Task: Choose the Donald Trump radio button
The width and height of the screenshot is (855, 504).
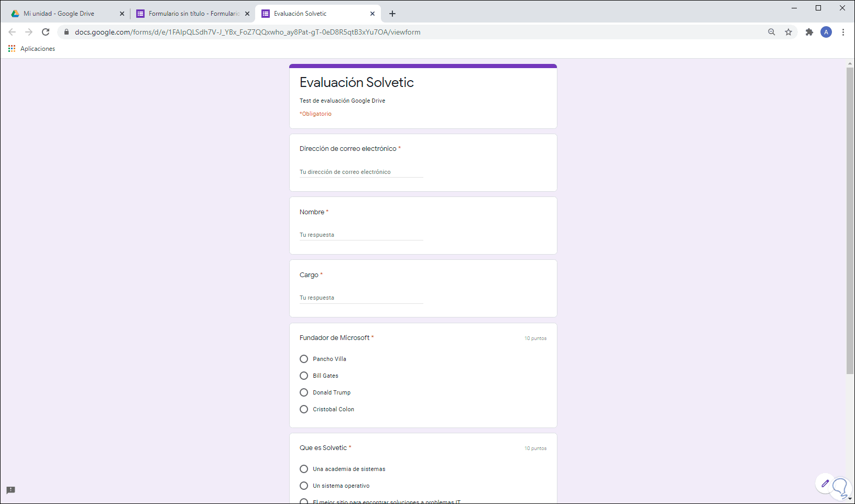Action: point(304,392)
